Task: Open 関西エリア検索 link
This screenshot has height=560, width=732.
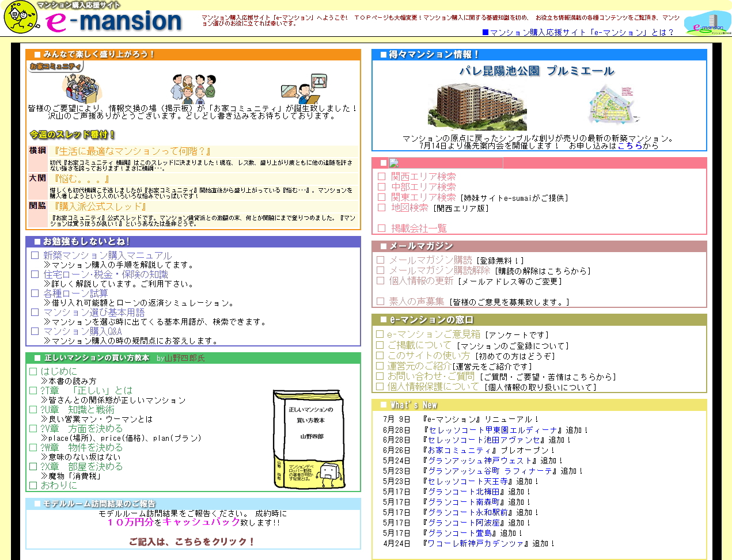Action: click(x=423, y=177)
